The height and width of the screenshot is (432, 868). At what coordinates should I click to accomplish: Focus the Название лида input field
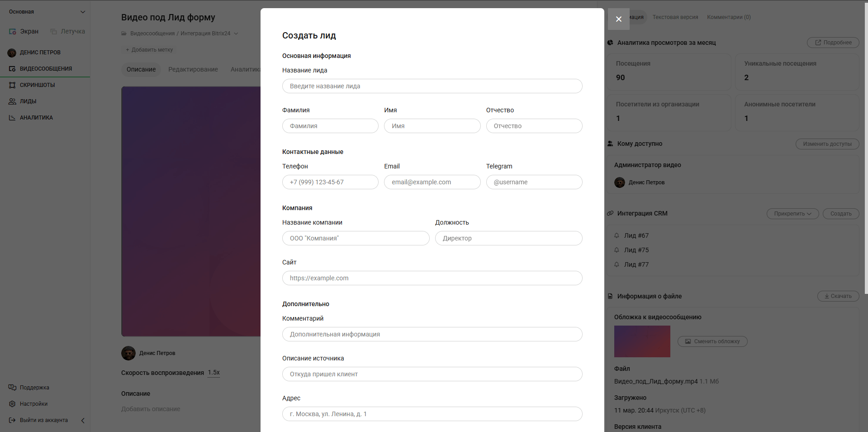[432, 86]
